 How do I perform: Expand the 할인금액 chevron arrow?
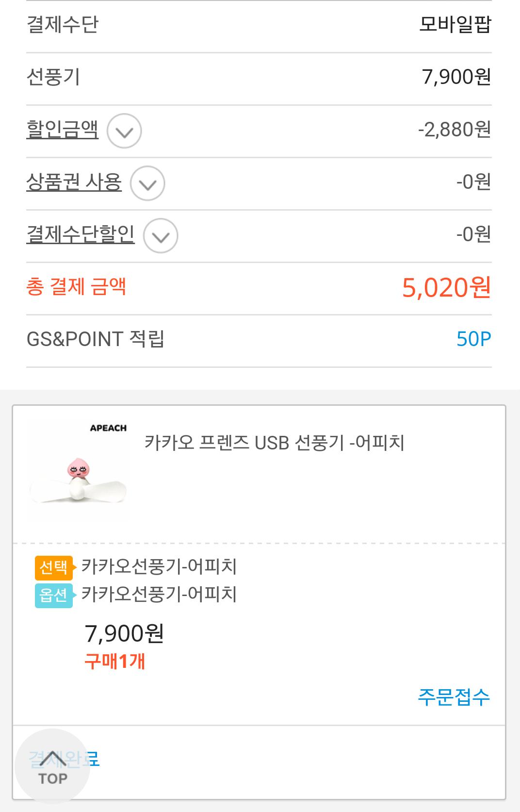click(x=124, y=131)
